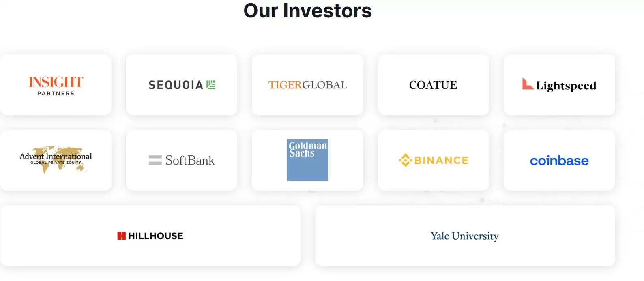This screenshot has height=281, width=644.
Task: Click the Binance diamond icon
Action: (405, 160)
